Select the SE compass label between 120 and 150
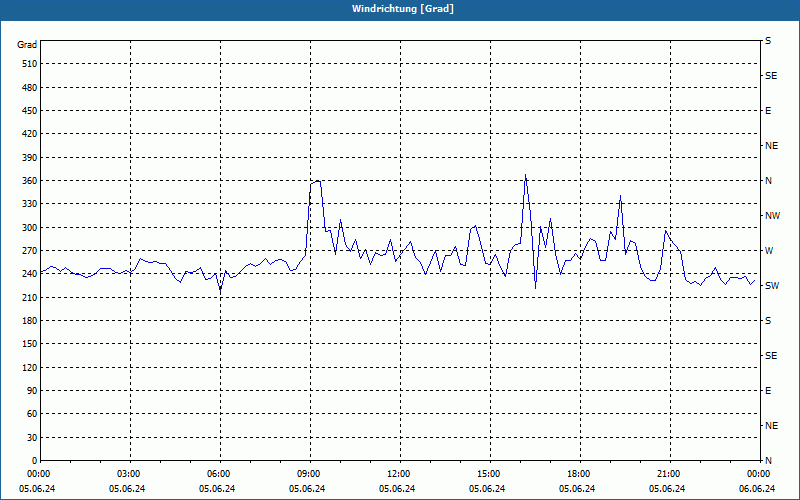 tap(771, 356)
